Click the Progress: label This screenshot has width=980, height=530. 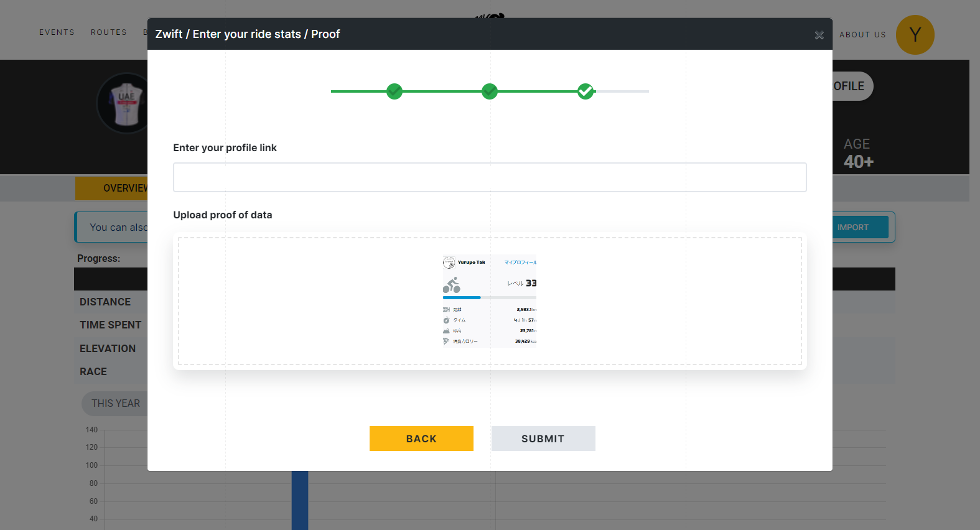(98, 258)
